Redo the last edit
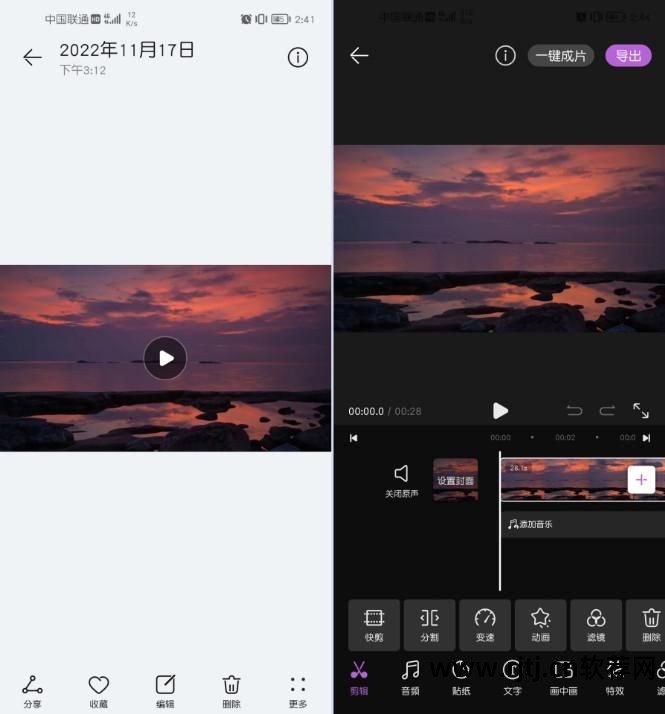The height and width of the screenshot is (714, 665). 607,411
